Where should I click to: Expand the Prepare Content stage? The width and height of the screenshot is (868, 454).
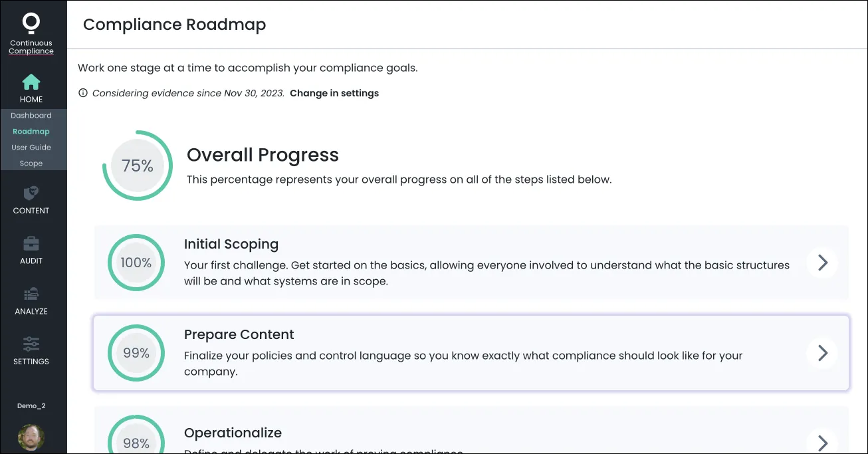tap(822, 353)
